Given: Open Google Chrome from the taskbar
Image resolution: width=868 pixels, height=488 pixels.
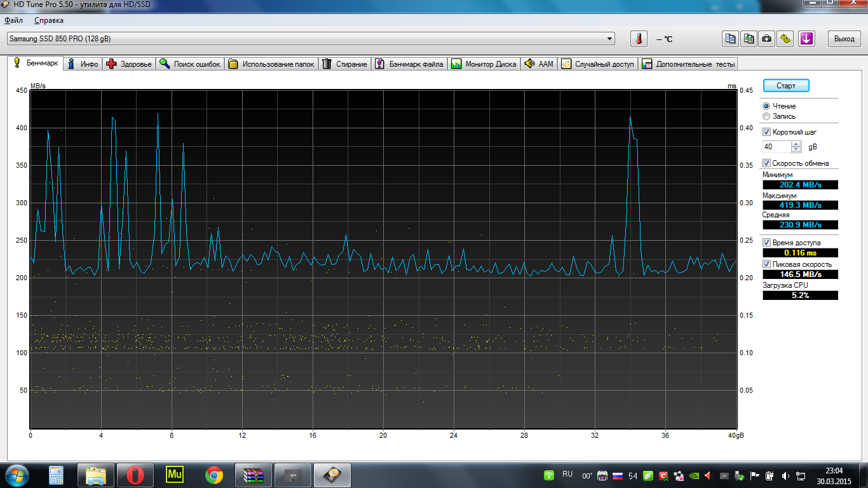Looking at the screenshot, I should coord(214,475).
